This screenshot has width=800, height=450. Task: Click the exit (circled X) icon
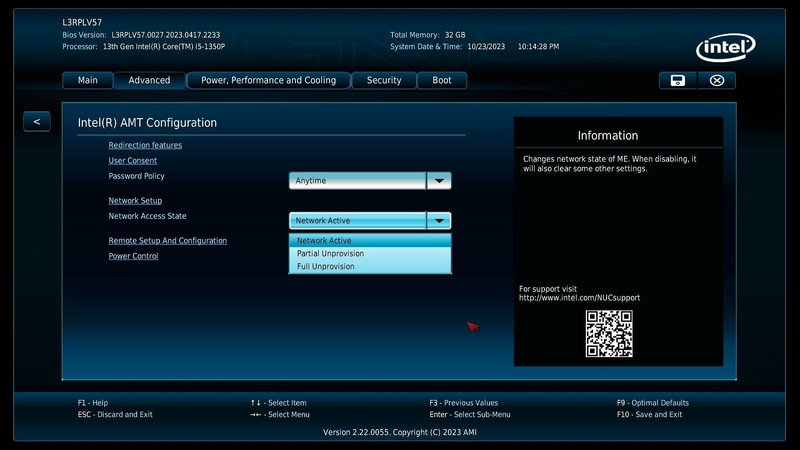pos(716,81)
